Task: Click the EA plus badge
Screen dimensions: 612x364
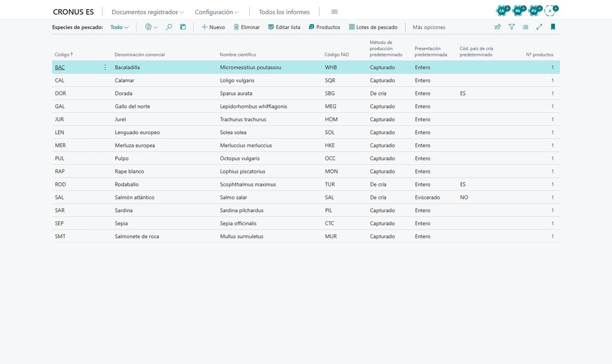Action: click(x=503, y=10)
